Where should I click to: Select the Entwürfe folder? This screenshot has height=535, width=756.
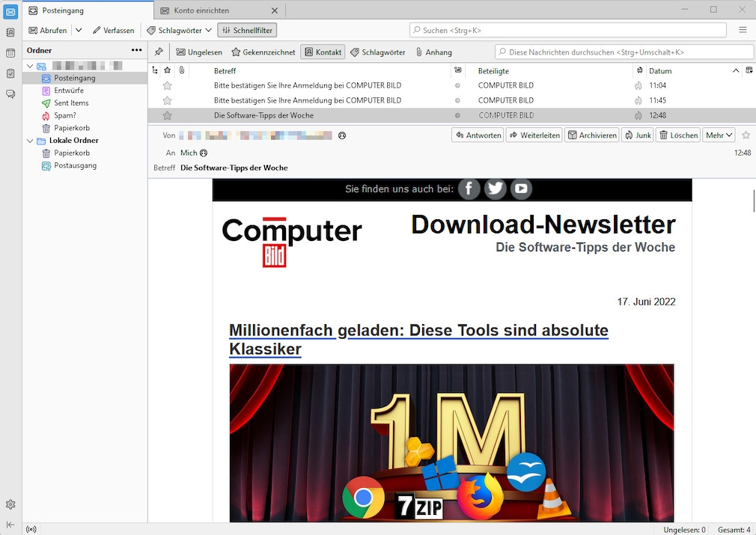[68, 91]
